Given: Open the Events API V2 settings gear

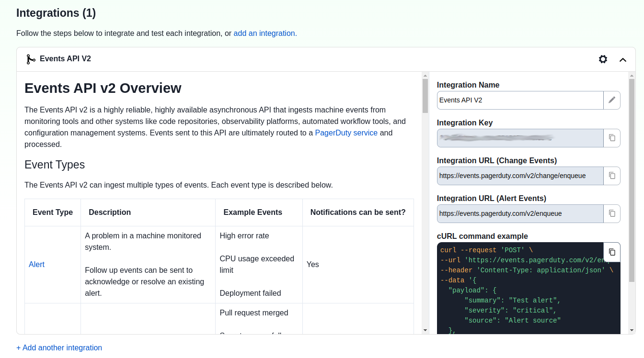Looking at the screenshot, I should point(603,59).
